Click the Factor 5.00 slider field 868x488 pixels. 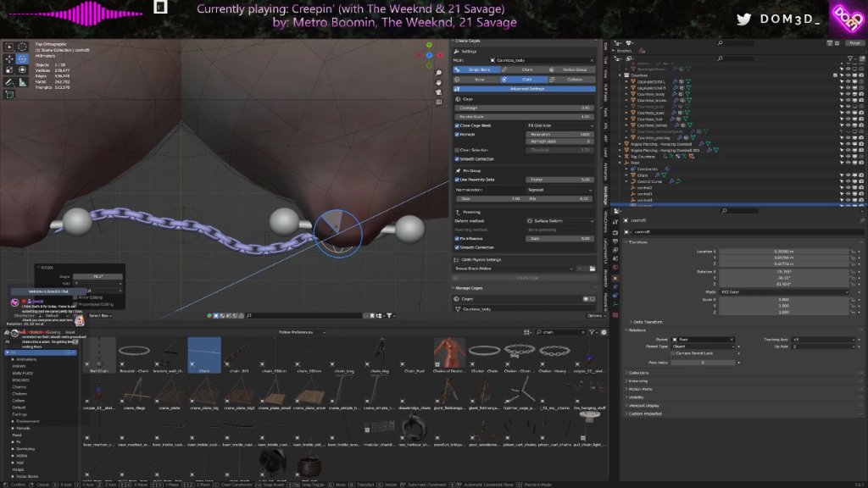point(559,180)
